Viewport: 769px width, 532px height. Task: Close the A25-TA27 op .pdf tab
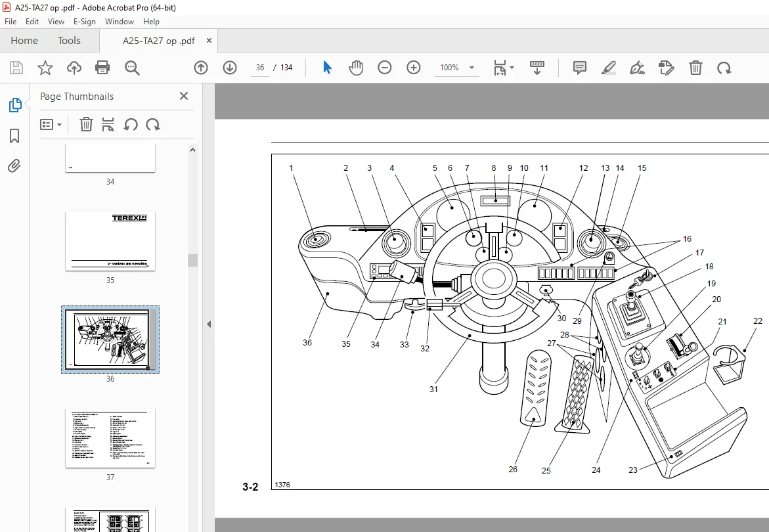[209, 41]
